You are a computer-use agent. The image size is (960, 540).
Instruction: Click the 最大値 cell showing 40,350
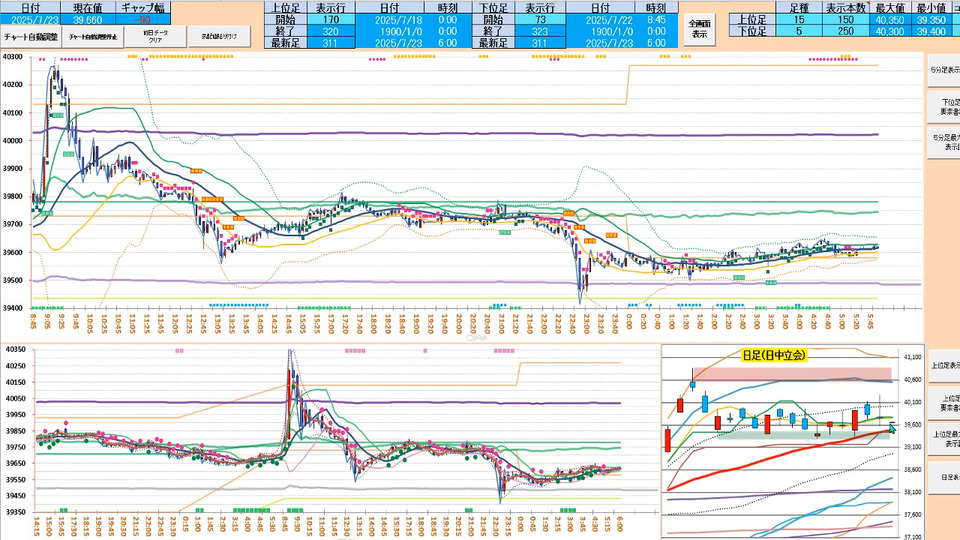(890, 18)
